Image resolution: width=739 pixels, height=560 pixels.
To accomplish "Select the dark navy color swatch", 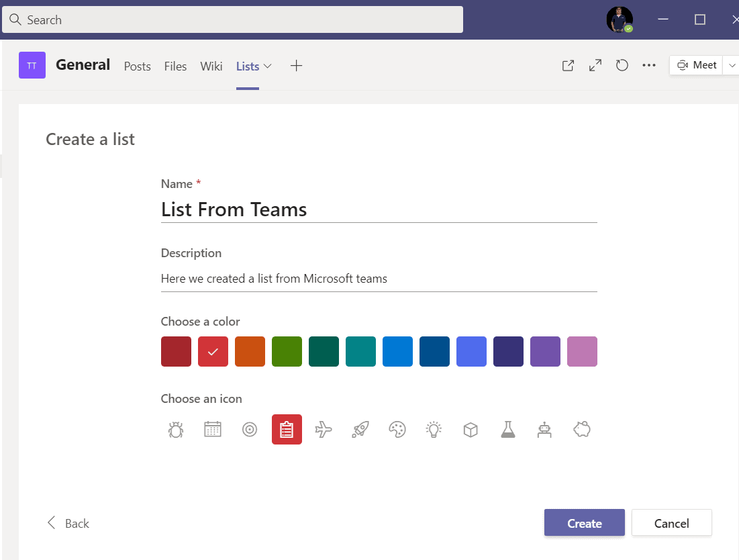I will (x=508, y=351).
